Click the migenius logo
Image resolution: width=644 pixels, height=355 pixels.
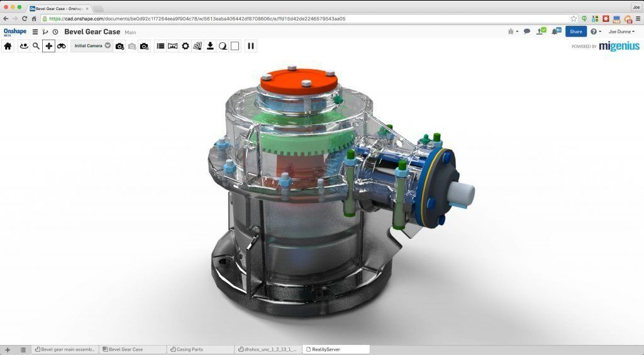pos(619,46)
